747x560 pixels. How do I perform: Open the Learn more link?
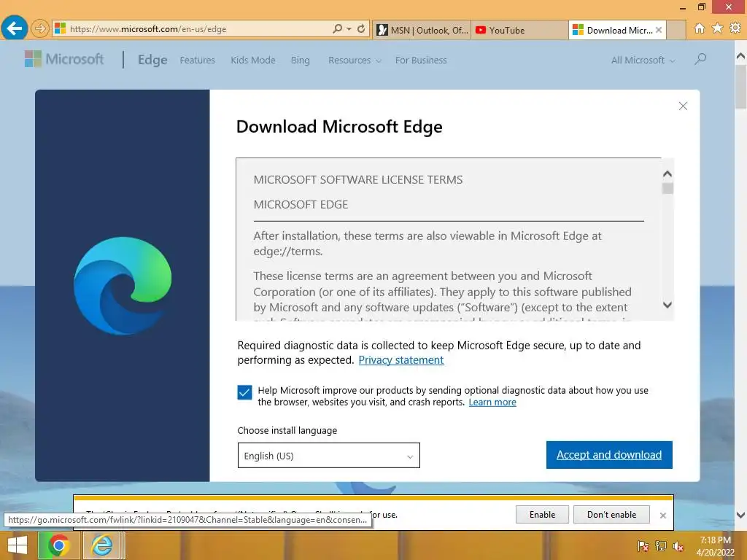492,402
